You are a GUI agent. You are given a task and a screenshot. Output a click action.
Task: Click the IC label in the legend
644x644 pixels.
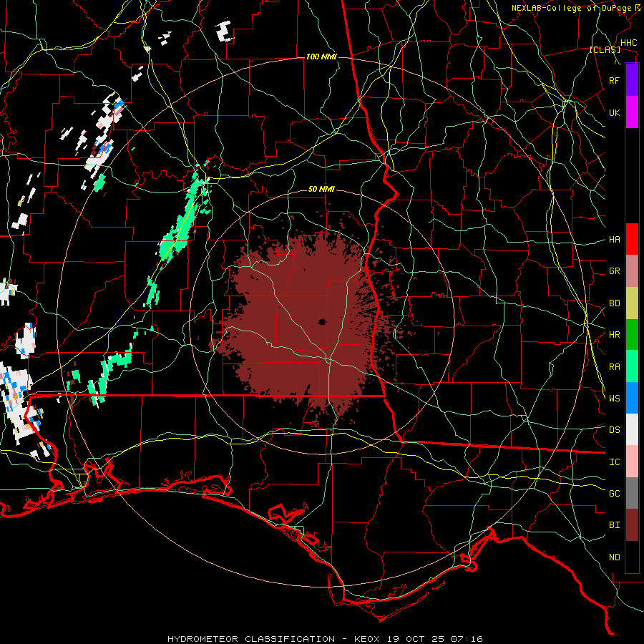click(614, 462)
